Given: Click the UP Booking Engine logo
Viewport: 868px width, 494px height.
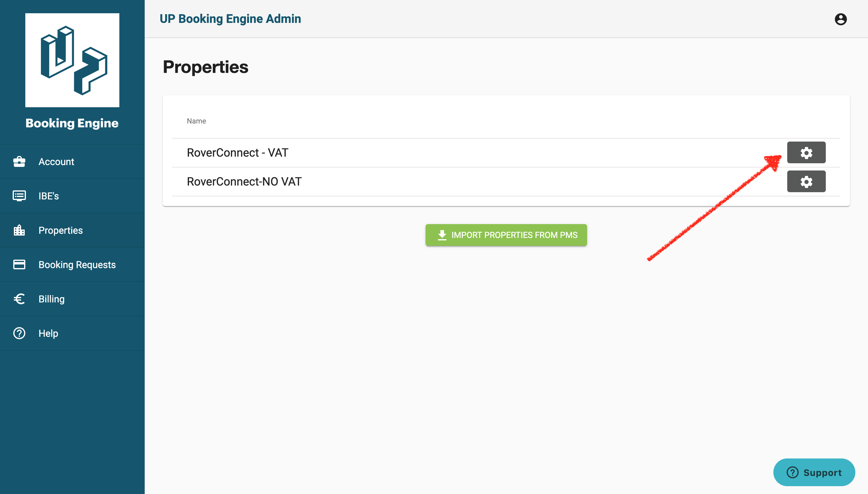Looking at the screenshot, I should (x=72, y=60).
